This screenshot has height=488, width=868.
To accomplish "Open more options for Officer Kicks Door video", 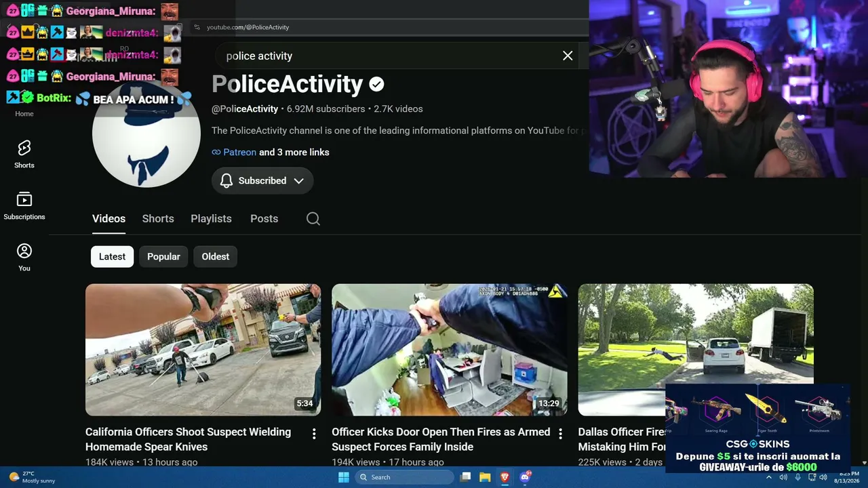I will pyautogui.click(x=560, y=434).
